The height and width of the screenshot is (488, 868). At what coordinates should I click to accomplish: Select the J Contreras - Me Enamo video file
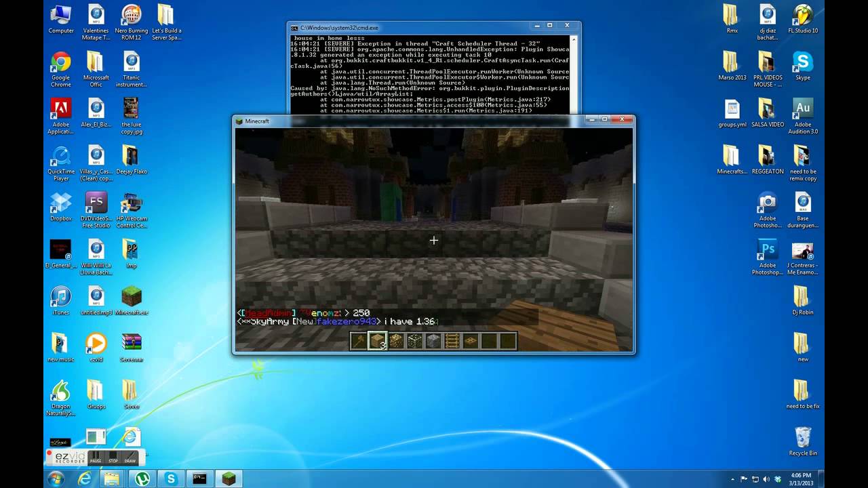click(803, 257)
